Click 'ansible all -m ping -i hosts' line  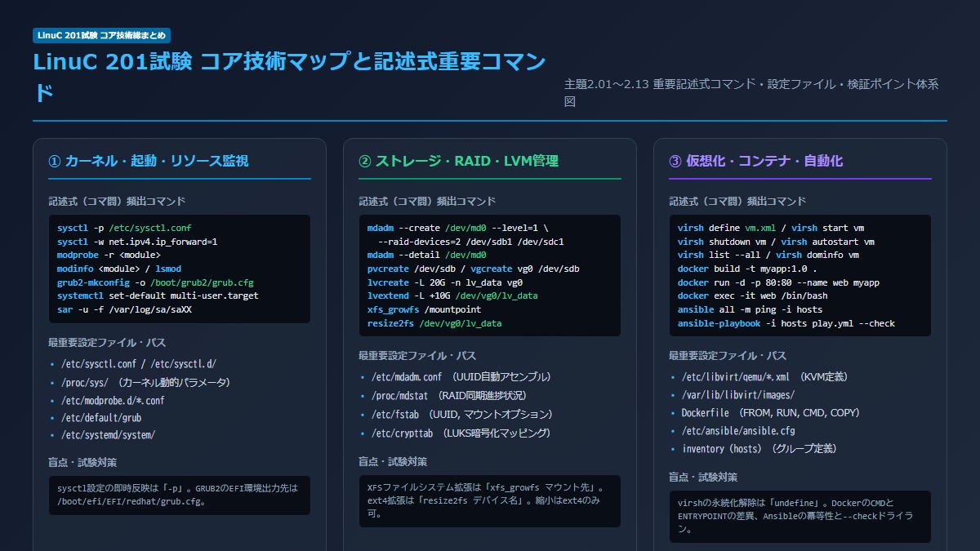click(750, 310)
